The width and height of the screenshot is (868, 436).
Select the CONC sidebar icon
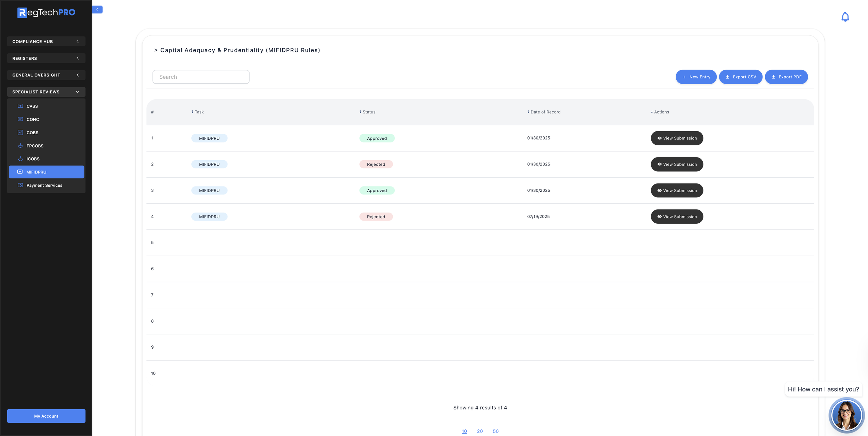pos(20,119)
